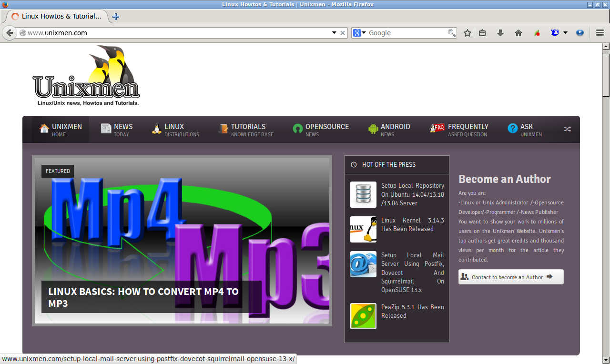Click the Unixmen penguin logo
This screenshot has width=610, height=364.
(x=86, y=76)
